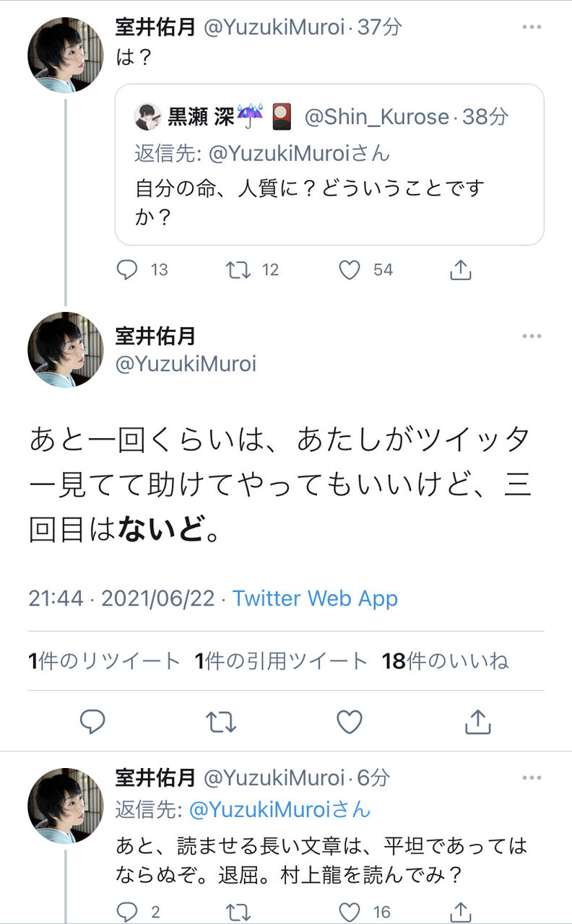The image size is (572, 924).
Task: Like the top tweet with 54 likes
Action: click(x=350, y=270)
